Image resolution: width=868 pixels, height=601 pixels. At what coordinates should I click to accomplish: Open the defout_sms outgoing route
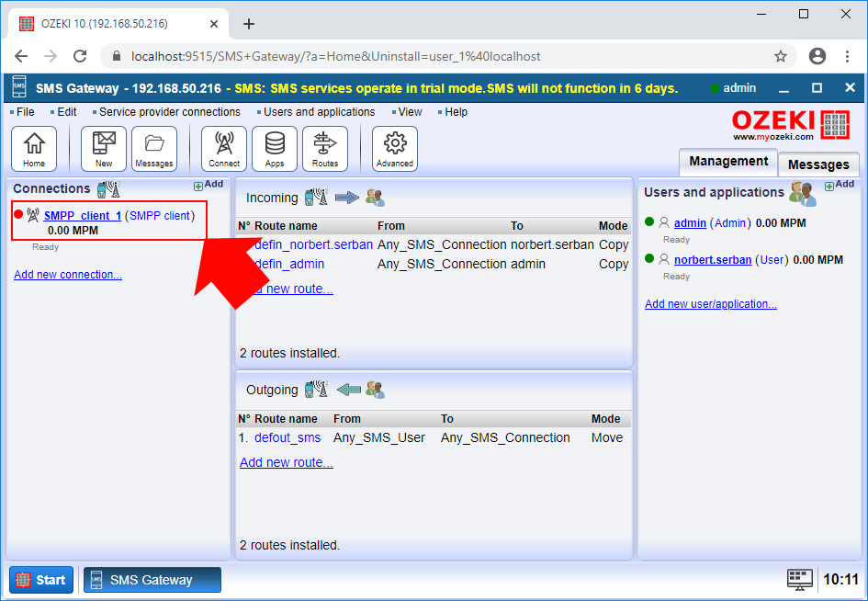point(287,437)
